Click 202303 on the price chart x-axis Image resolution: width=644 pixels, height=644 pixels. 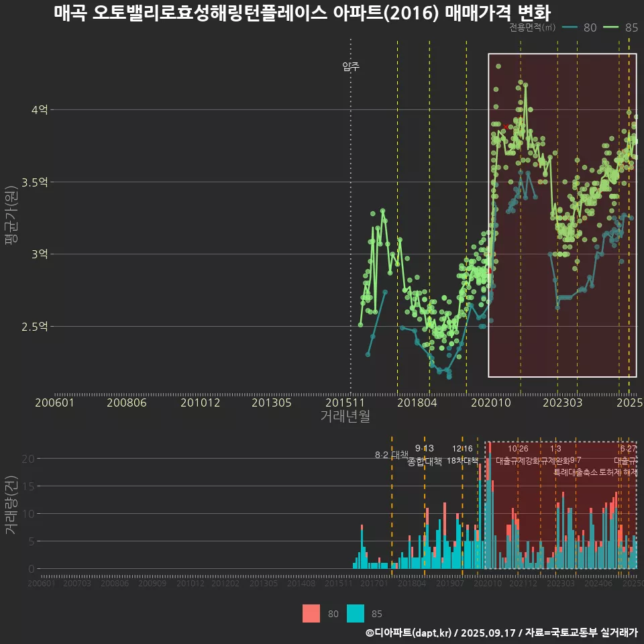tap(563, 402)
